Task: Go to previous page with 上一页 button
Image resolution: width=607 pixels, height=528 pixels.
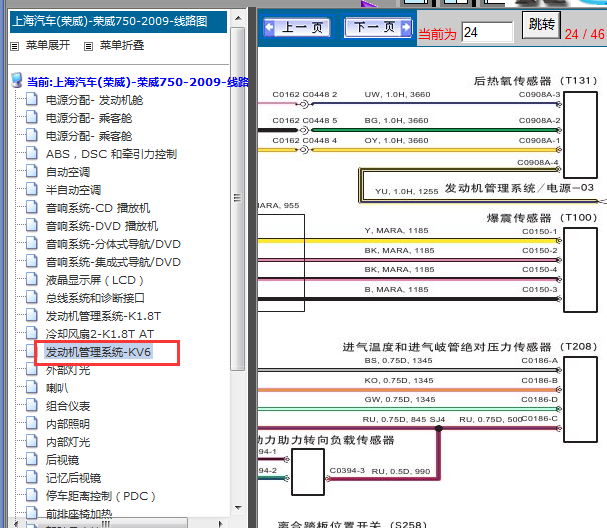Action: [x=297, y=27]
